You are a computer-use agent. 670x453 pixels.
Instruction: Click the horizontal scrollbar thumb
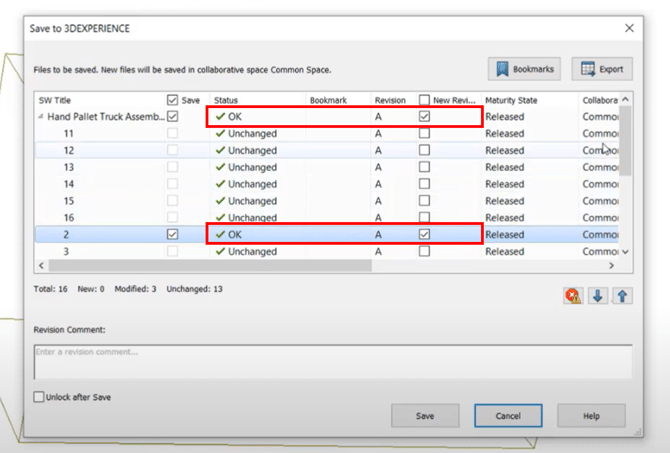(x=210, y=265)
